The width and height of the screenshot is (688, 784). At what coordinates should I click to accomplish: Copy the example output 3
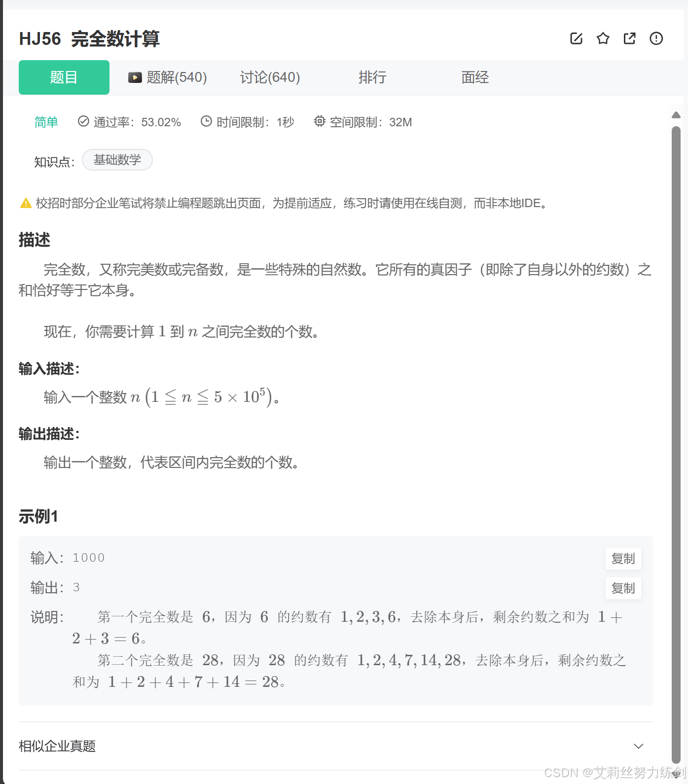[623, 588]
